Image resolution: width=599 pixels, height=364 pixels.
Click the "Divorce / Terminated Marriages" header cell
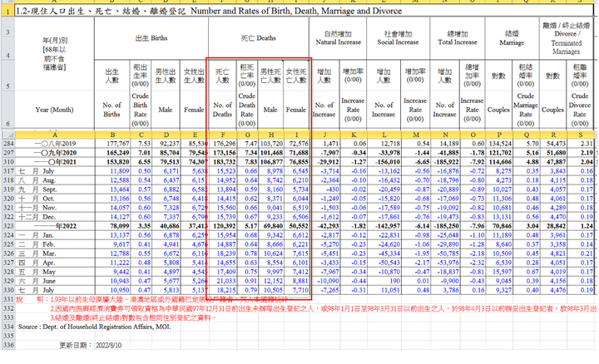click(x=567, y=38)
